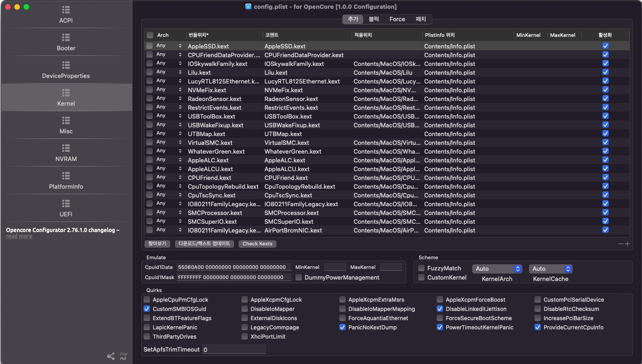The image size is (642, 364).
Task: Disable WhateverGreen.kext enabled checkbox
Action: point(606,151)
